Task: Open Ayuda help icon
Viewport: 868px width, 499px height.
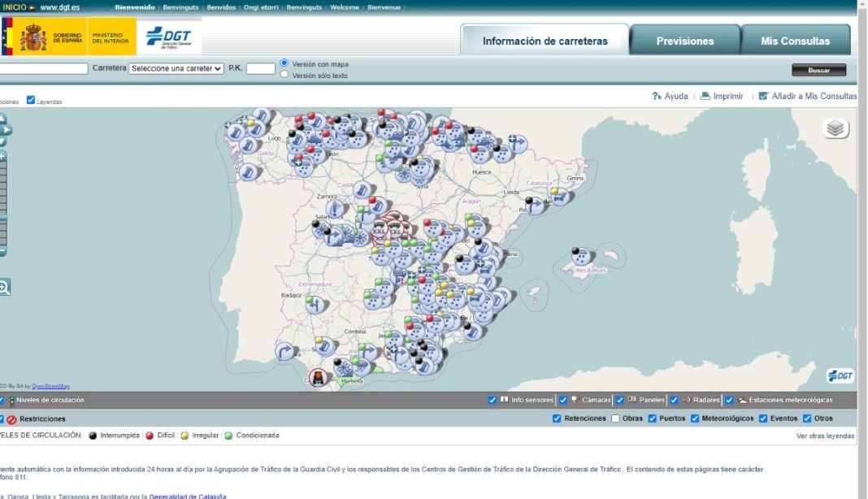Action: point(657,96)
